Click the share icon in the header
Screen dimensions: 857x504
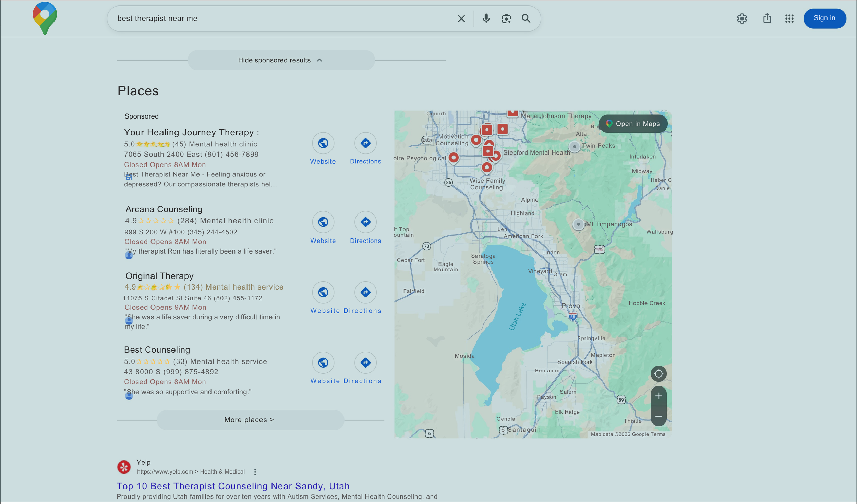(767, 18)
